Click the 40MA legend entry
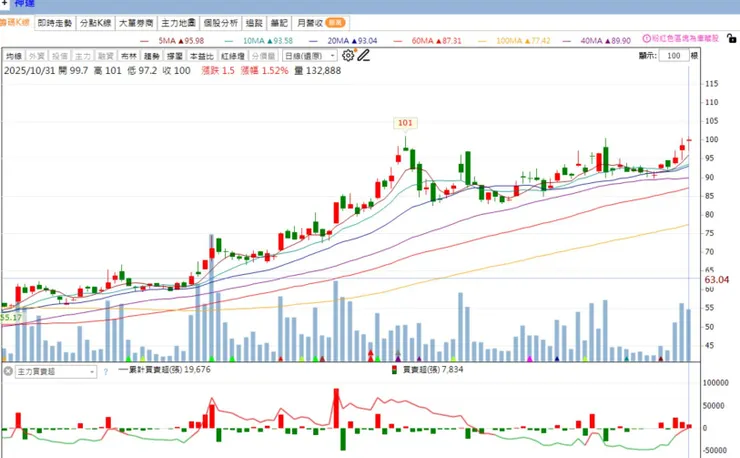The width and height of the screenshot is (740, 458). [x=597, y=41]
